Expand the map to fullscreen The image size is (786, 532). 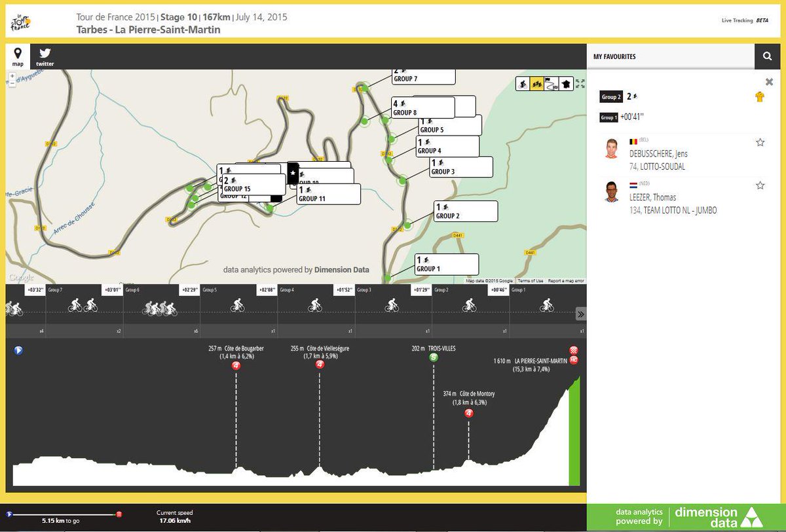580,84
